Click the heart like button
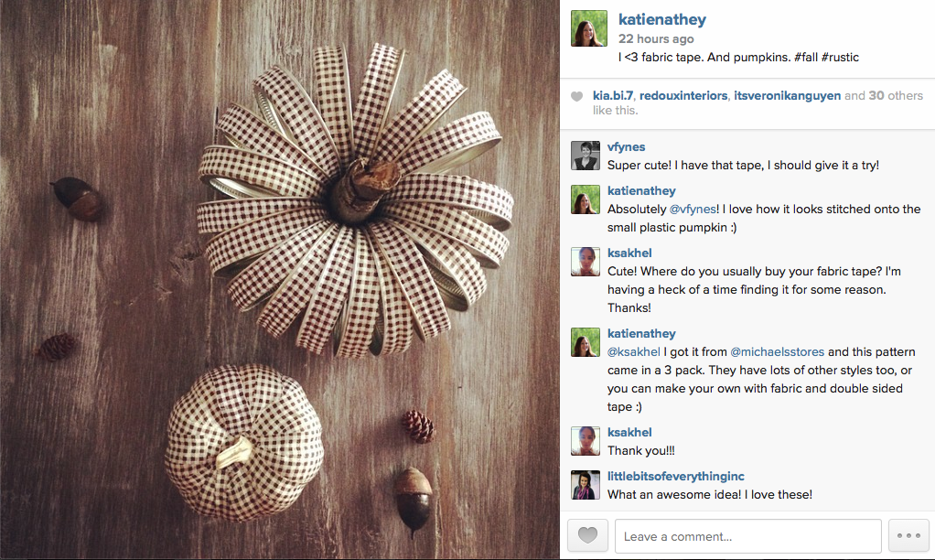 click(x=587, y=535)
